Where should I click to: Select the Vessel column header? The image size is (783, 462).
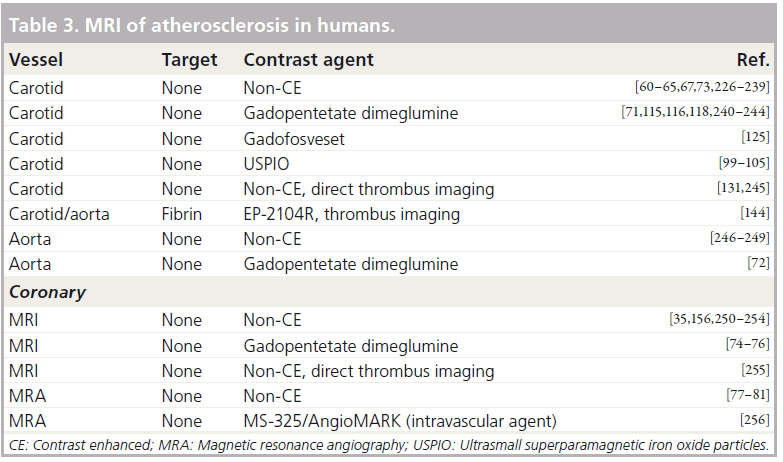point(36,59)
